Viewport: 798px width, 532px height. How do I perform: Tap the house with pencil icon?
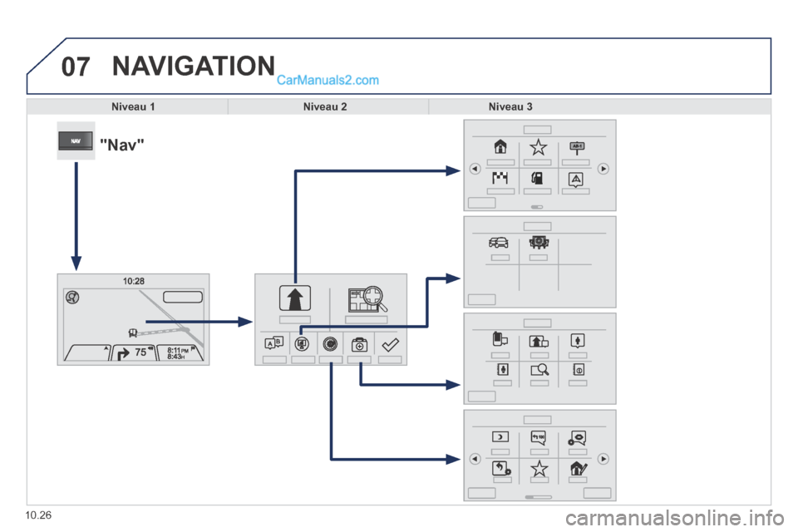pos(579,467)
